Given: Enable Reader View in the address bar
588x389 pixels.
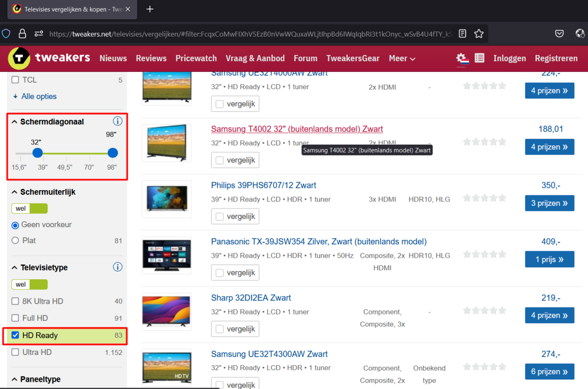Looking at the screenshot, I should [463, 33].
